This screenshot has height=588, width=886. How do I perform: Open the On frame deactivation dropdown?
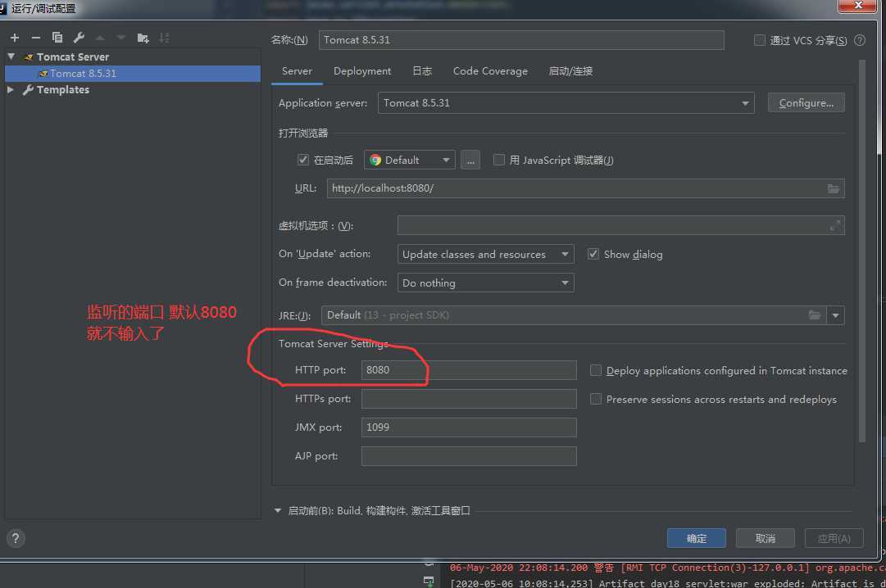coord(486,283)
